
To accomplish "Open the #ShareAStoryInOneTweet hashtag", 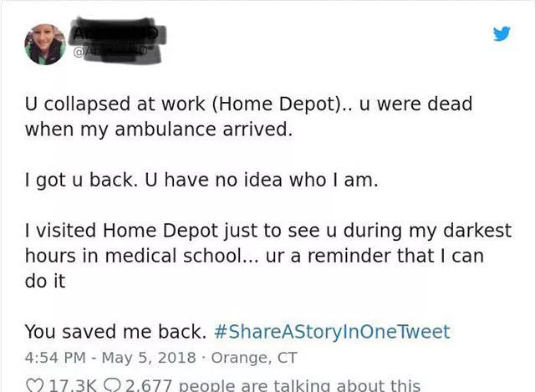I will (x=332, y=332).
